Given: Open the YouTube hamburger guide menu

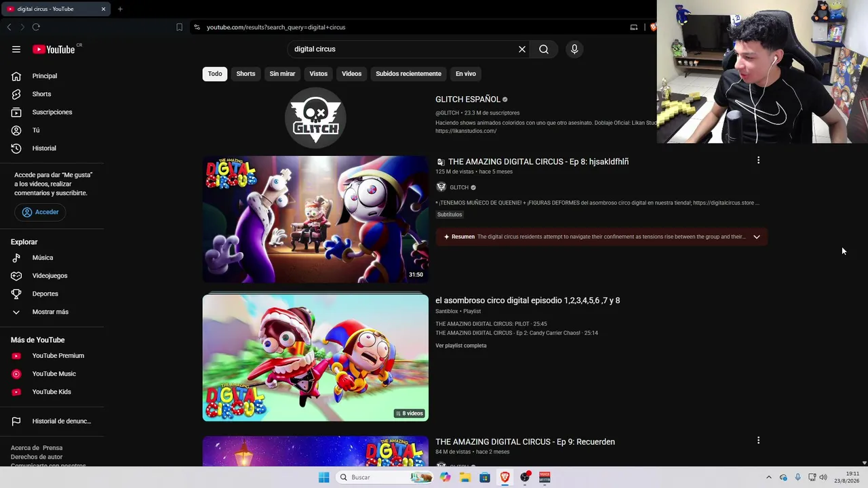Looking at the screenshot, I should [16, 49].
